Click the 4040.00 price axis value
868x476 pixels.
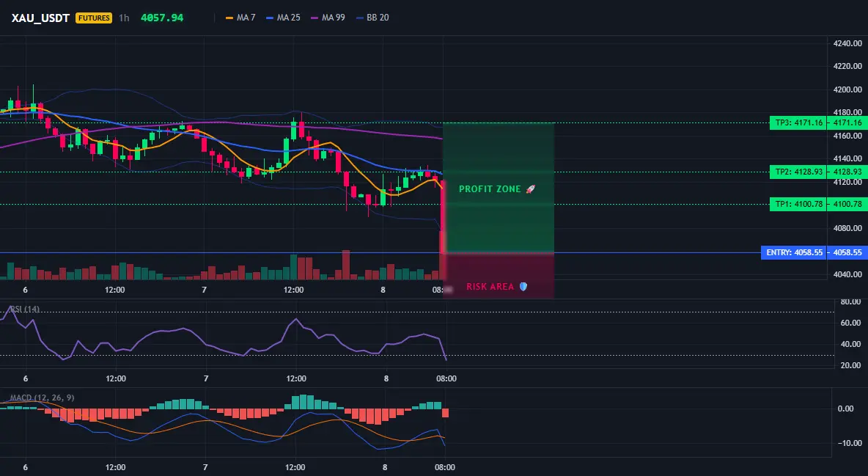coord(847,275)
